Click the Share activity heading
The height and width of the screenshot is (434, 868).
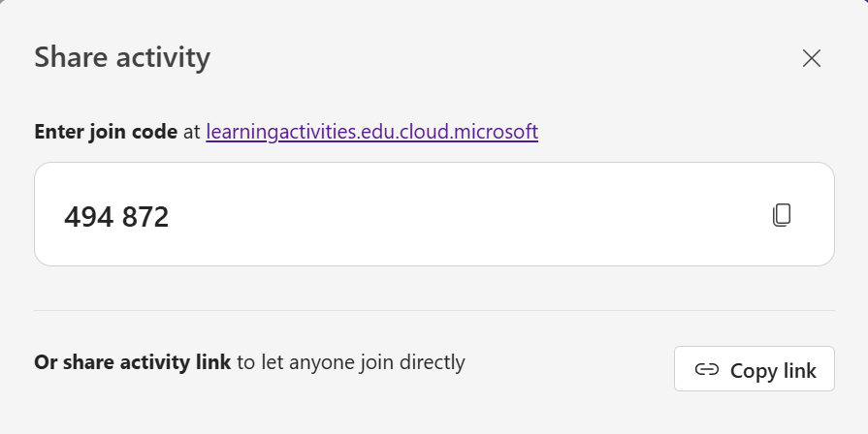coord(122,57)
